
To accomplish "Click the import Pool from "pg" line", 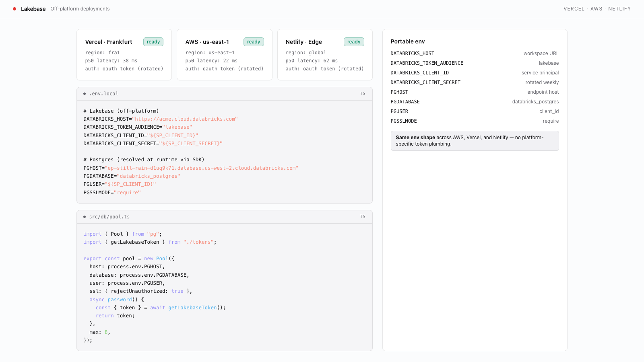I will [x=123, y=234].
